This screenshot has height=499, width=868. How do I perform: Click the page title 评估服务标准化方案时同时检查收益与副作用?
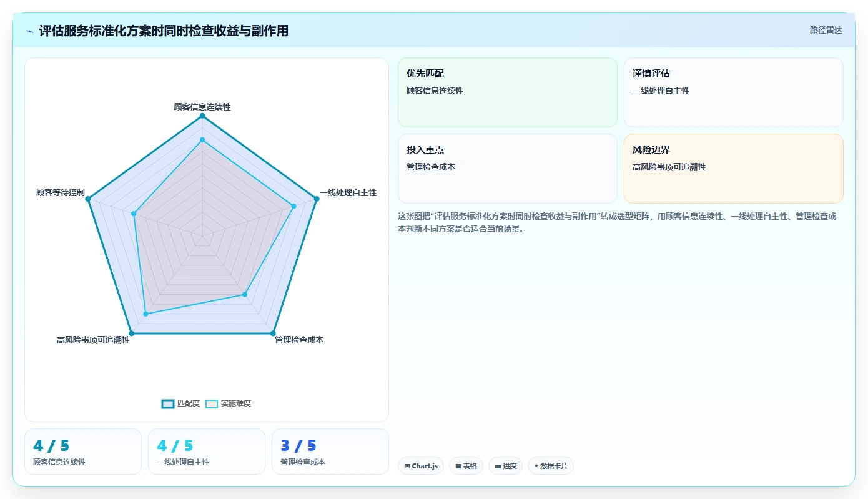(164, 31)
